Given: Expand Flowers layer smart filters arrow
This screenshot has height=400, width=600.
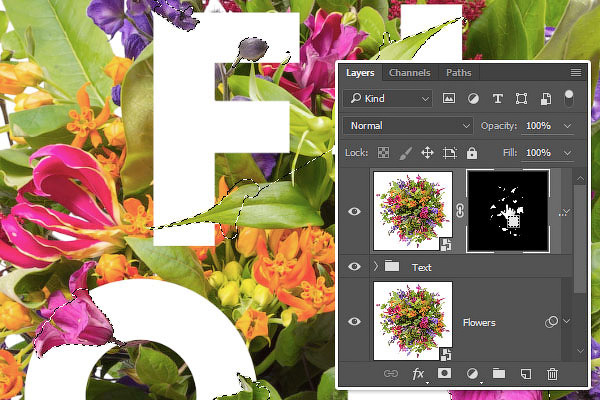Looking at the screenshot, I should pyautogui.click(x=566, y=321).
